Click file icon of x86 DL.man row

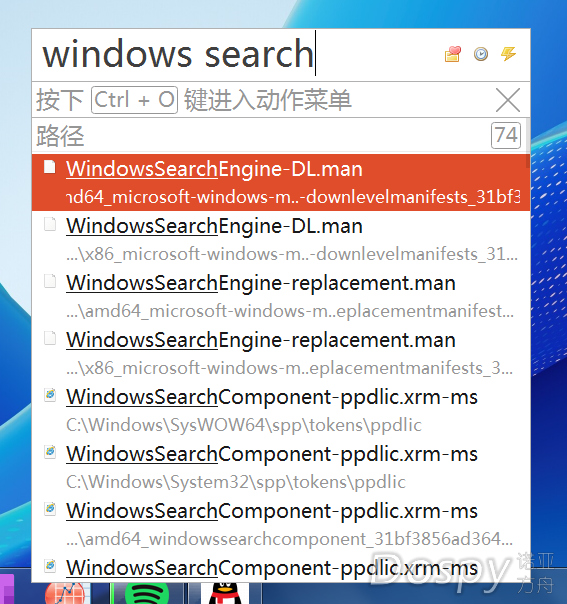pyautogui.click(x=50, y=224)
